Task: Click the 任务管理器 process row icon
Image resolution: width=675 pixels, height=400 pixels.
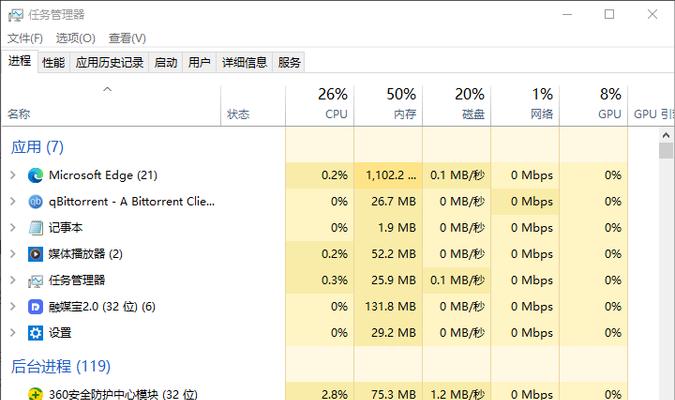Action: coord(35,281)
